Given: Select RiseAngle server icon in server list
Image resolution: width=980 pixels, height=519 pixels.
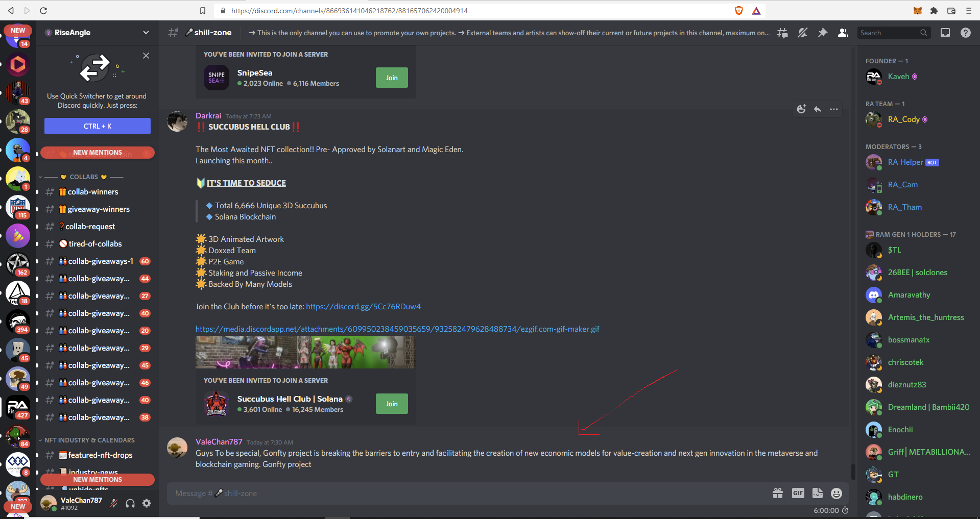Looking at the screenshot, I should pyautogui.click(x=18, y=407).
